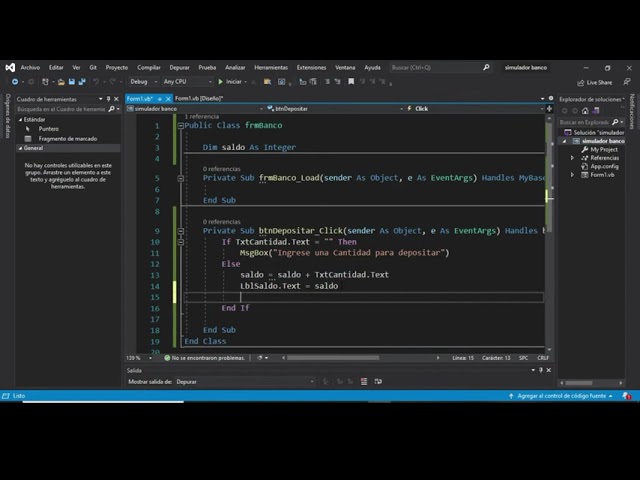Open the Orígenes de datos side tab

[x=7, y=116]
